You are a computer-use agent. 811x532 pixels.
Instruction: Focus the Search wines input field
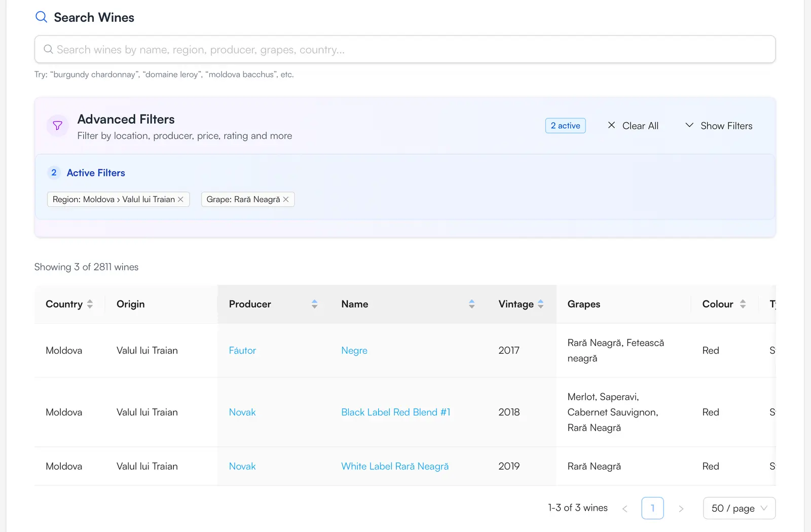pos(405,50)
